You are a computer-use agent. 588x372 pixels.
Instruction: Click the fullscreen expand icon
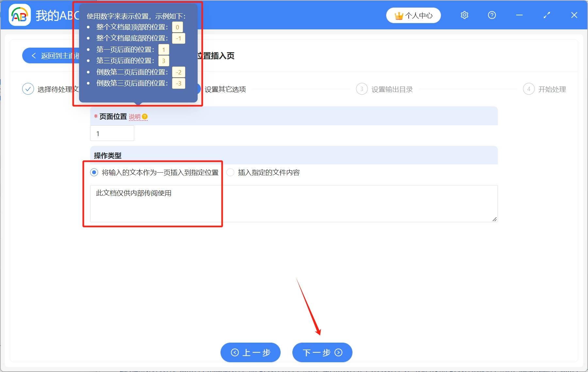(x=547, y=15)
